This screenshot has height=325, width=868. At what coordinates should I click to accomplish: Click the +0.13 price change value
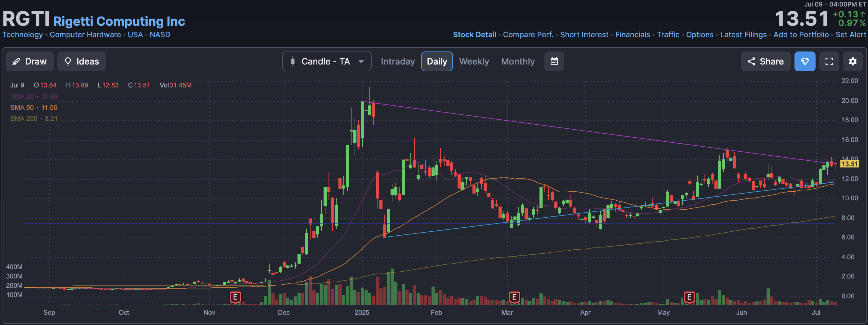coord(845,14)
